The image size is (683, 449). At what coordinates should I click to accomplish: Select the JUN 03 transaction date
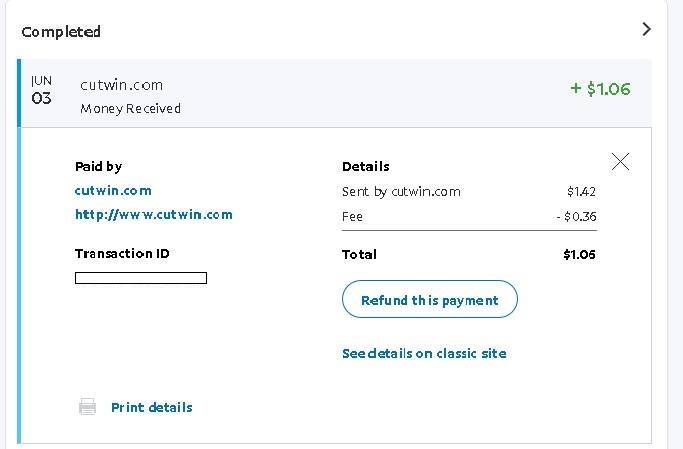[41, 90]
